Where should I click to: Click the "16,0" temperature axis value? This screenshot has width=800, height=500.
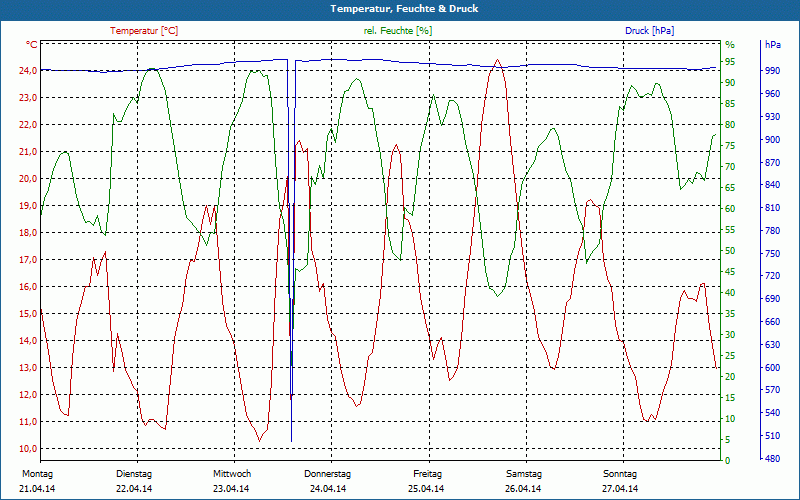[x=28, y=287]
